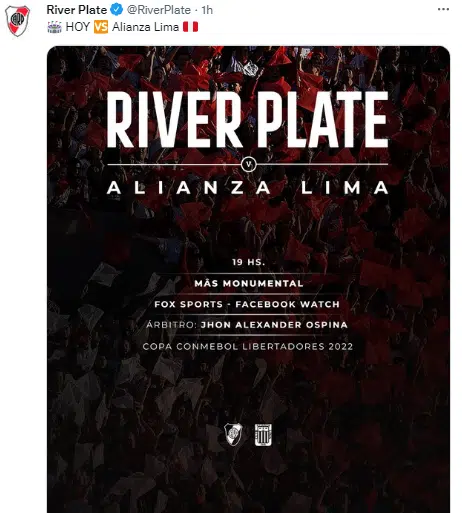The image size is (462, 513).
Task: Click referee name Jhon Alexander Ospina
Action: 274,325
